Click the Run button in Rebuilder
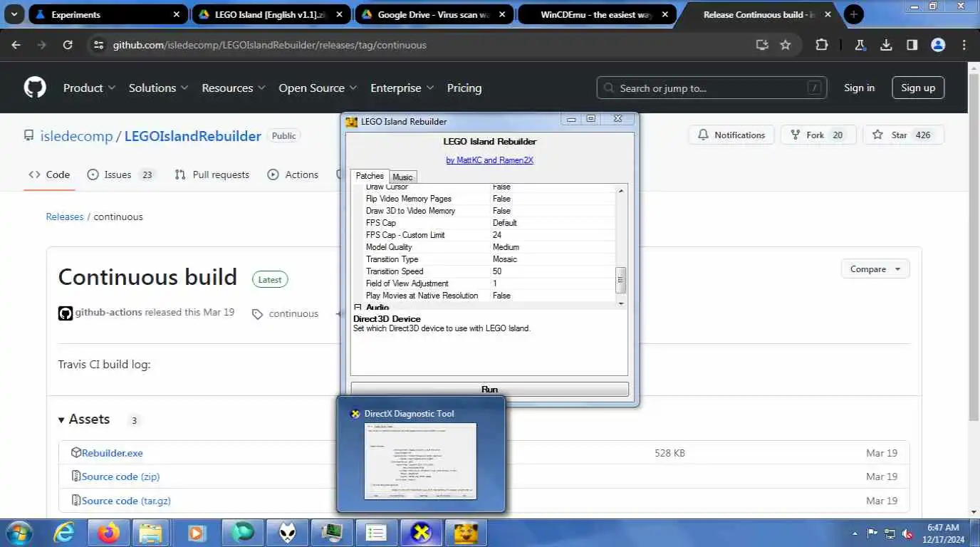 490,389
